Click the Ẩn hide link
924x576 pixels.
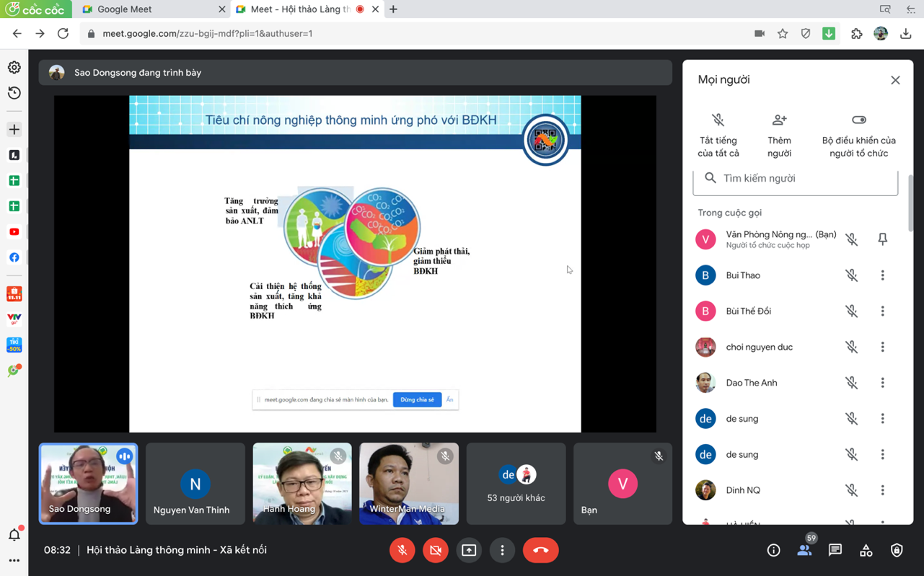pos(449,399)
